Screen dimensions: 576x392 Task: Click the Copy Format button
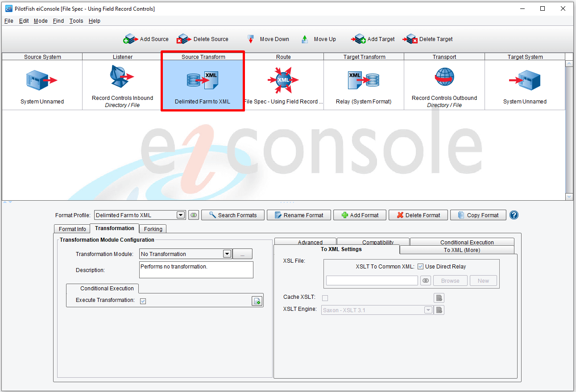[x=478, y=215]
